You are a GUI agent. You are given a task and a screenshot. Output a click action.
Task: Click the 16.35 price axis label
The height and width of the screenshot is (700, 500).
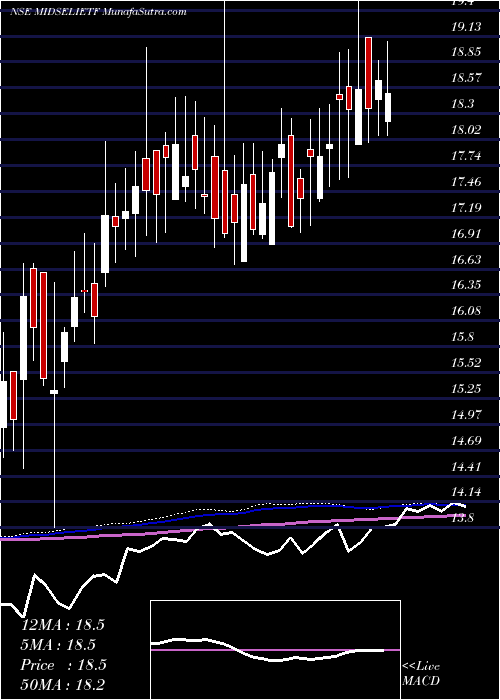coord(467,284)
